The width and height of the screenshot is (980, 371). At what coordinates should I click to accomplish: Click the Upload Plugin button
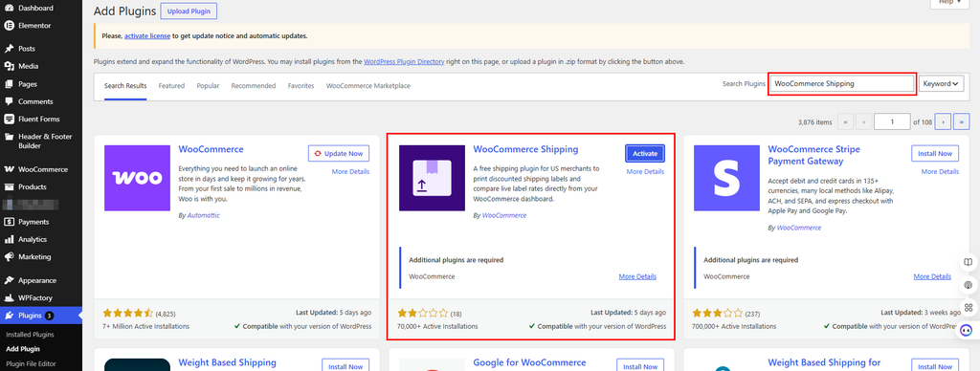tap(189, 11)
